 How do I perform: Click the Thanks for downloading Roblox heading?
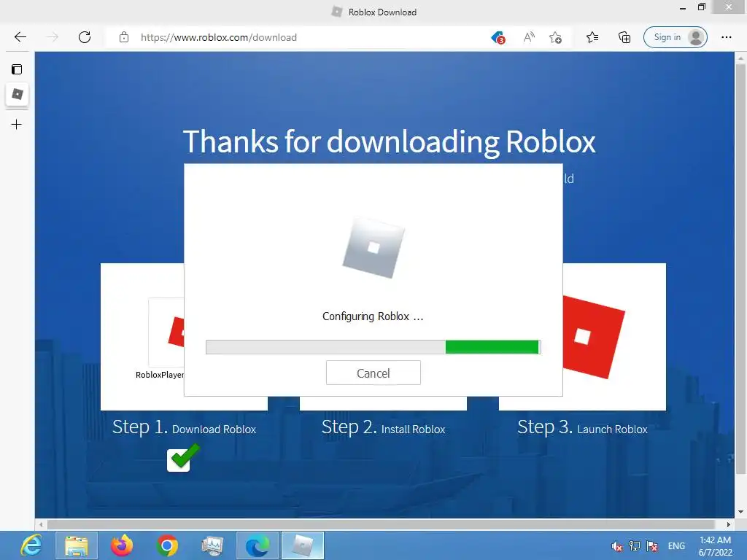tap(390, 141)
